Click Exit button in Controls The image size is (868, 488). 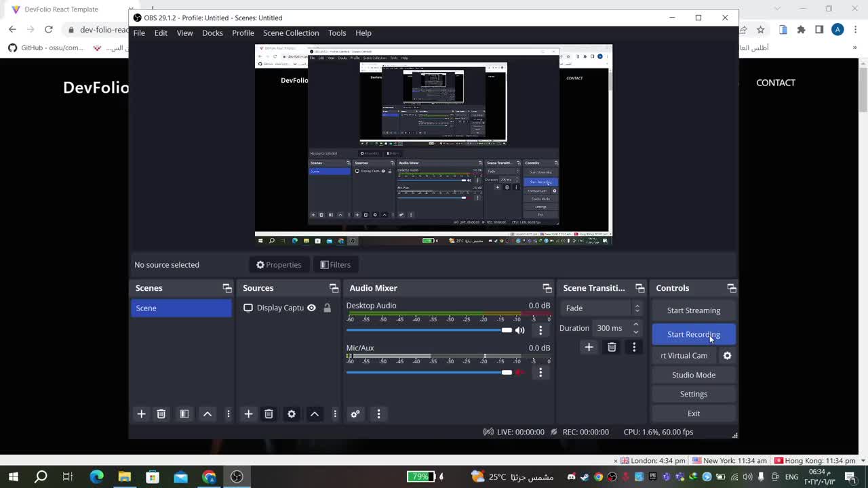click(x=693, y=413)
